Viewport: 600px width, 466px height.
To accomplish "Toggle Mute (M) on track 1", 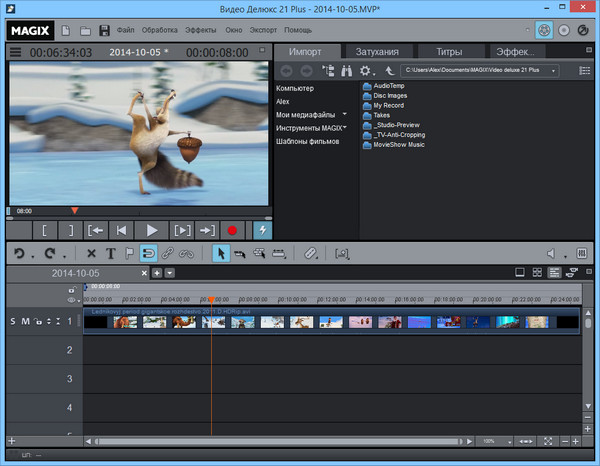I will coord(26,321).
